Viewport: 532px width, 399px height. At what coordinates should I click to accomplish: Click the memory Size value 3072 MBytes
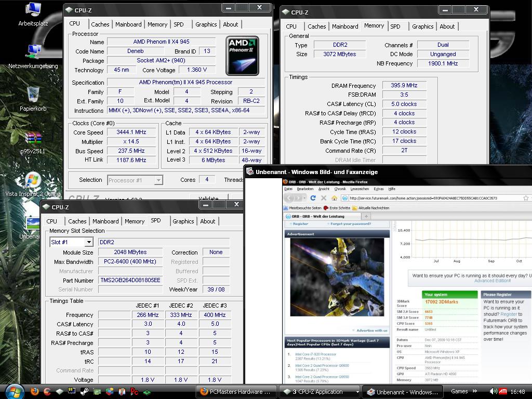(x=340, y=54)
